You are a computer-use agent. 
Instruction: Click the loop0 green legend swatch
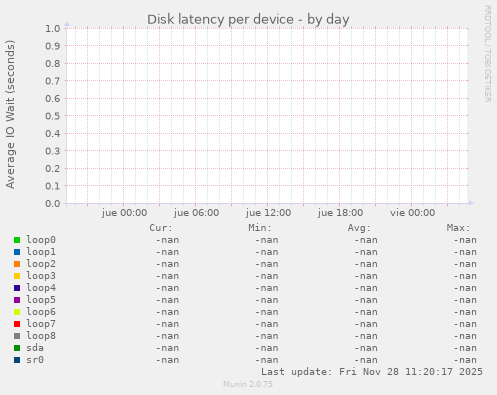[x=17, y=240]
